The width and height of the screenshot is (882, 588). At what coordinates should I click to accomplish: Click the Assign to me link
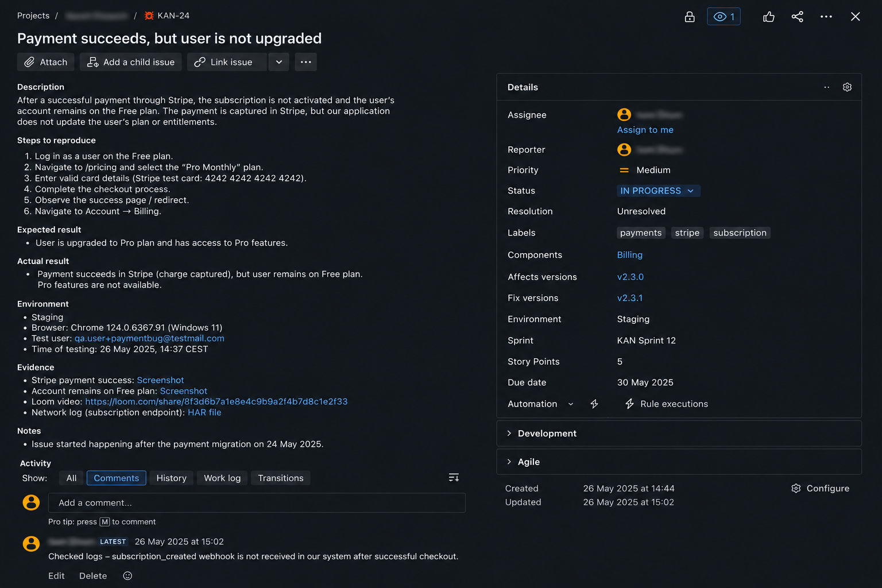point(645,130)
